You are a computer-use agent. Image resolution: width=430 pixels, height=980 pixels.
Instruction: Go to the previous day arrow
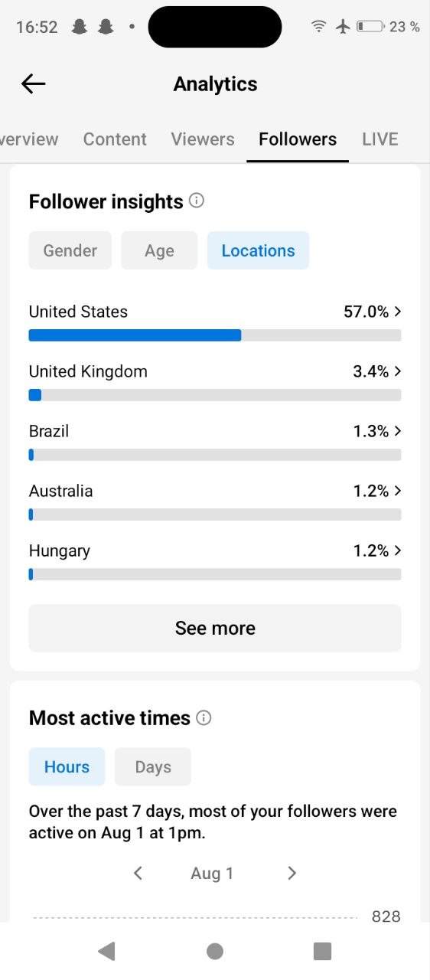pyautogui.click(x=138, y=873)
